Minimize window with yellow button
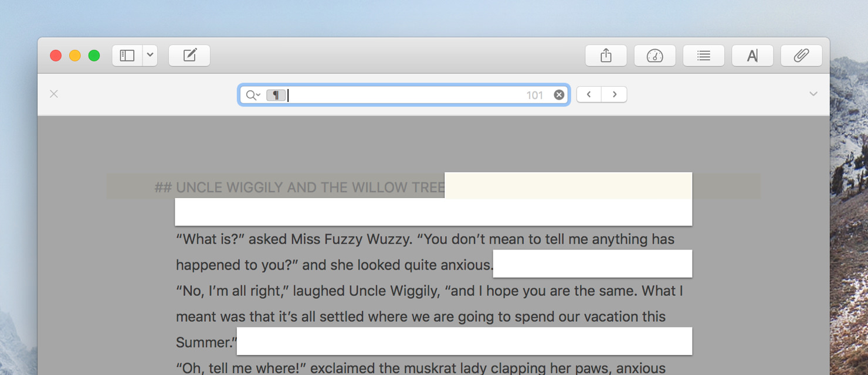868x375 pixels. point(75,56)
